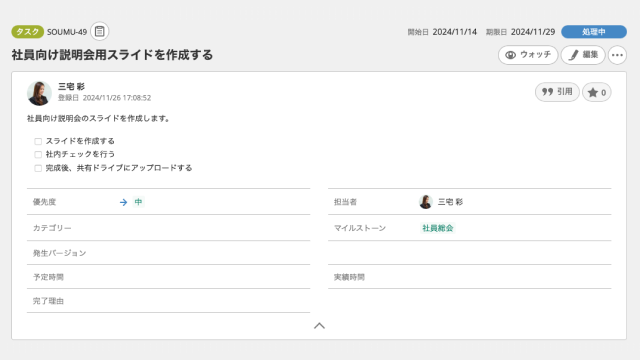Check the 共有ドライブにアップロードする checkbox
Viewport: 640px width, 360px height.
click(x=38, y=168)
